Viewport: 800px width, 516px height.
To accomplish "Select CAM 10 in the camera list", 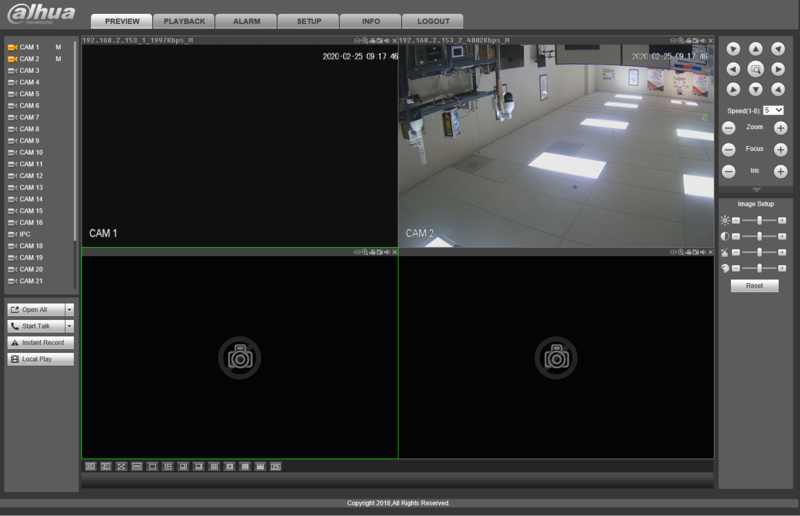I will point(31,153).
